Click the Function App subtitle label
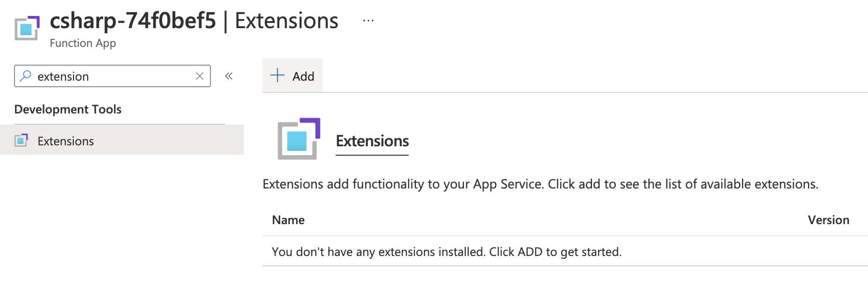This screenshot has height=286, width=868. pyautogui.click(x=82, y=43)
